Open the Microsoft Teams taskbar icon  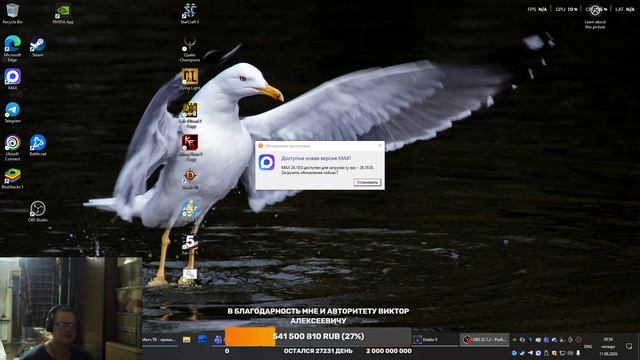218,340
